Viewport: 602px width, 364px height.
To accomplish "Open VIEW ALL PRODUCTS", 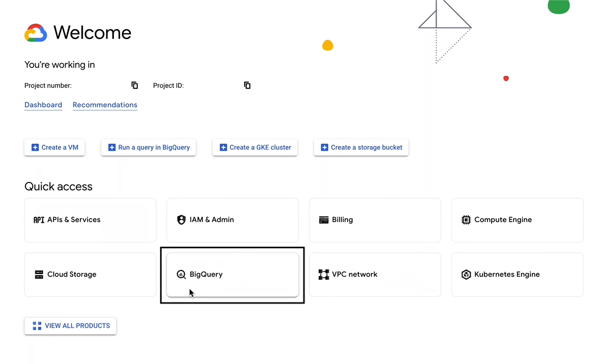I will pos(70,326).
